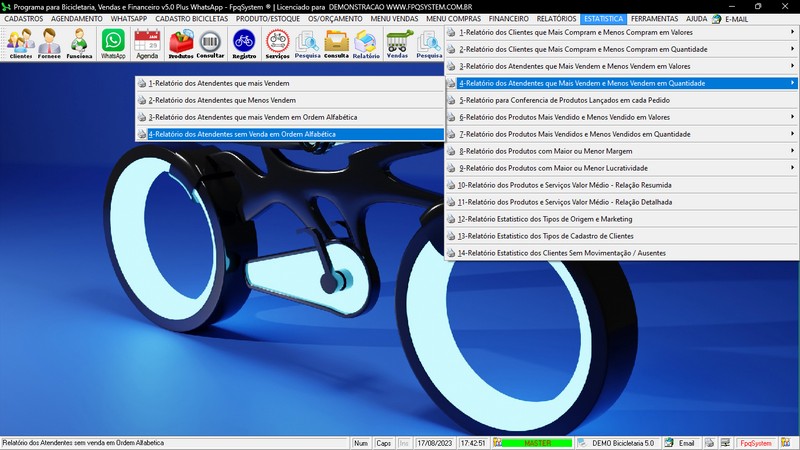Click the icon at far right of status bar
800x450 pixels.
tap(785, 443)
